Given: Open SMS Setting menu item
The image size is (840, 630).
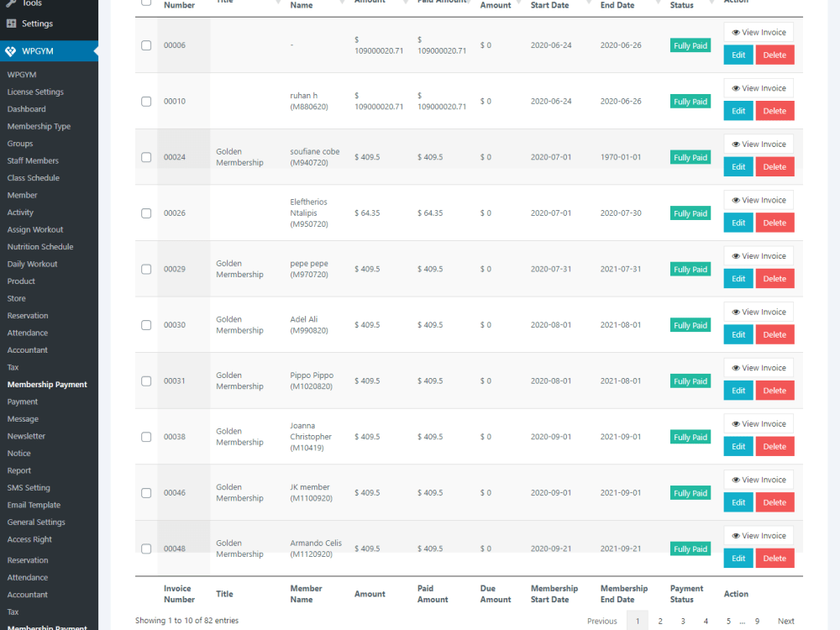Looking at the screenshot, I should click(29, 487).
